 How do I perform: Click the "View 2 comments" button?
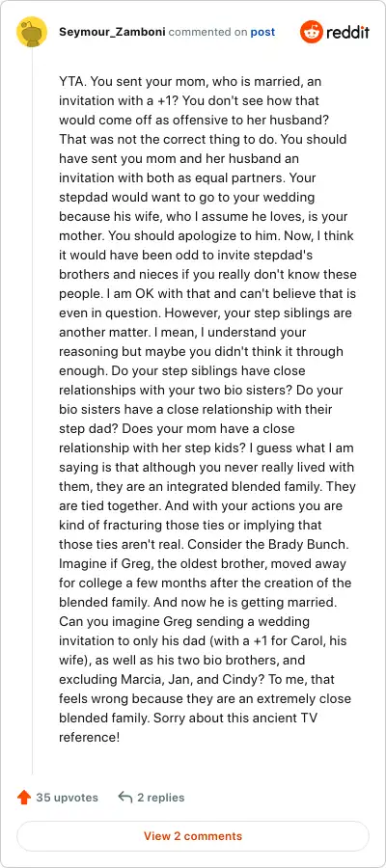point(193,836)
